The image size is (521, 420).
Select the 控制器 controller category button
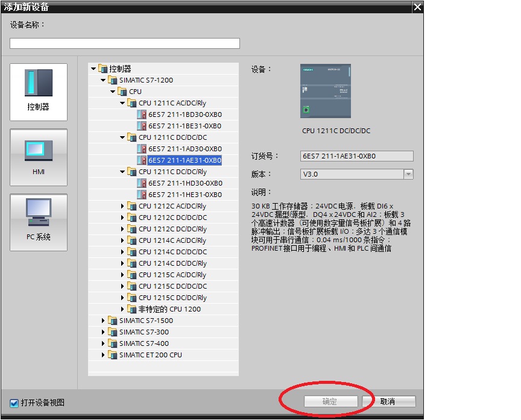tap(39, 92)
